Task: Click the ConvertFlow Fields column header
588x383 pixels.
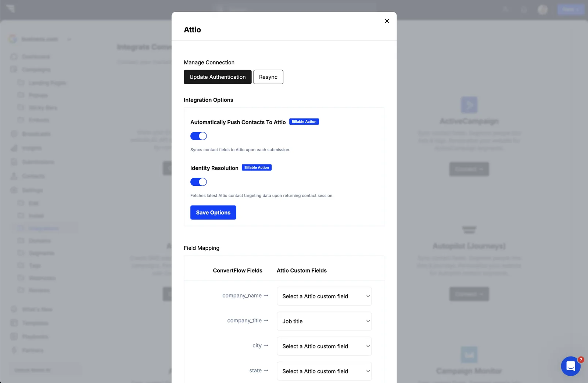Action: coord(238,270)
